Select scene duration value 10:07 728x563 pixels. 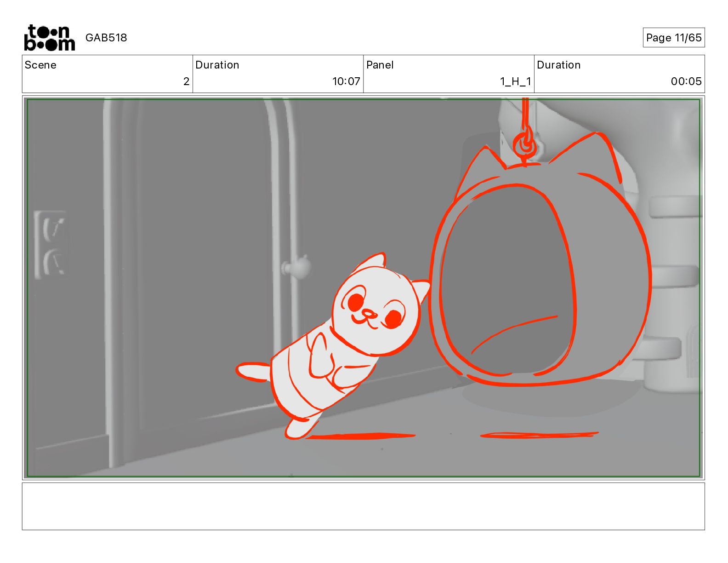coord(346,81)
